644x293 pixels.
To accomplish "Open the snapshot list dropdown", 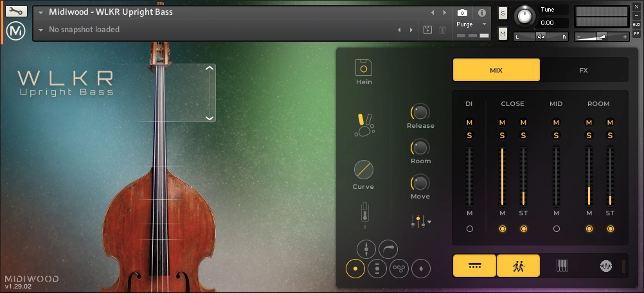I will [x=40, y=30].
